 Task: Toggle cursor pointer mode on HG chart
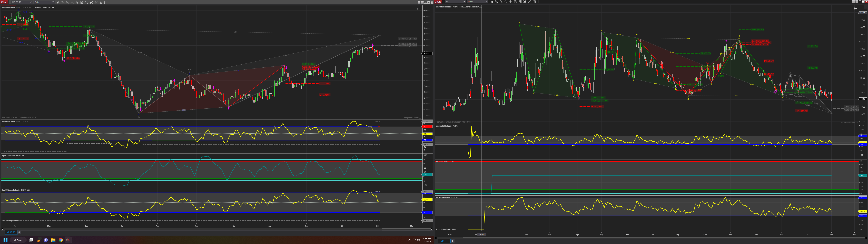tap(77, 2)
